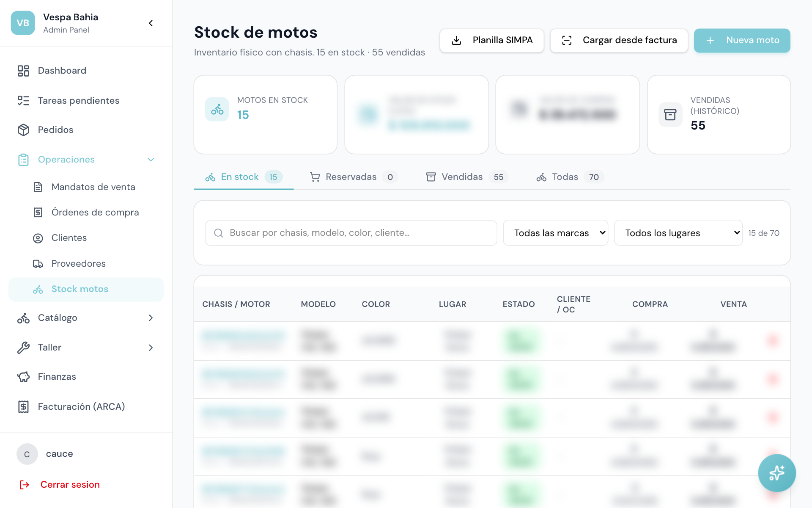Click the Operaciones clipboard icon
812x508 pixels.
pyautogui.click(x=23, y=160)
